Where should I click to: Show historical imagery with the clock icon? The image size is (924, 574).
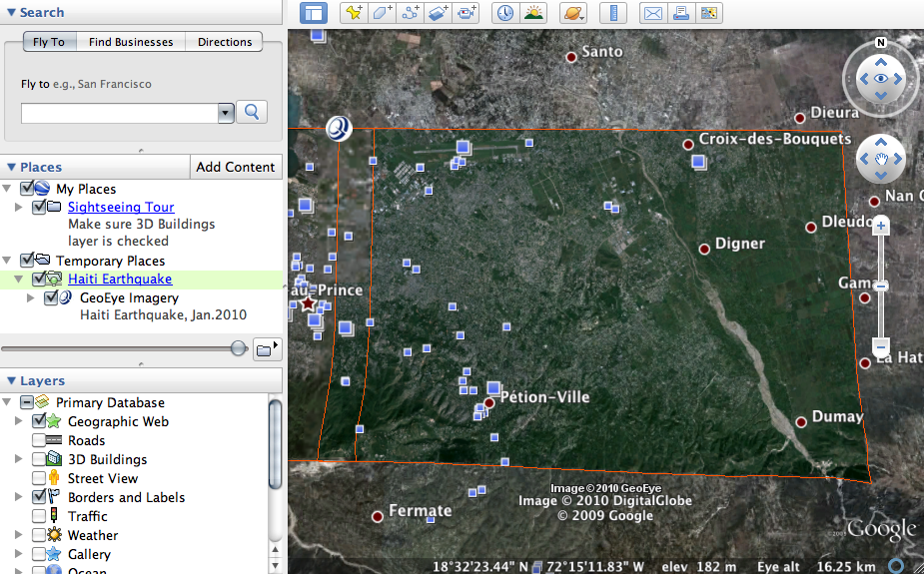[505, 13]
